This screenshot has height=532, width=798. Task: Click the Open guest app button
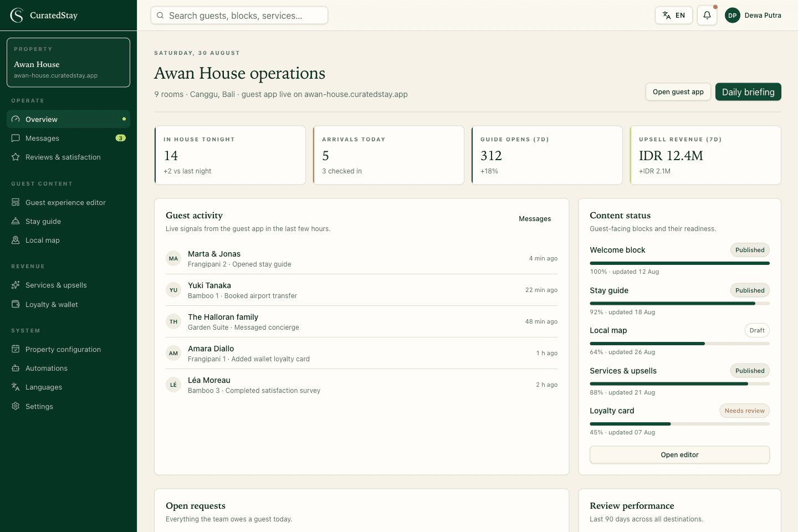678,92
